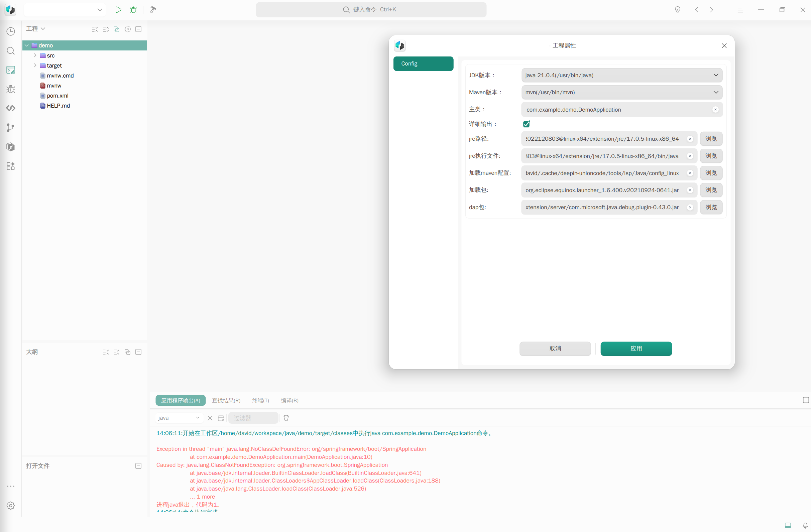Collapse the demo project tree node
The image size is (811, 532).
click(x=27, y=45)
